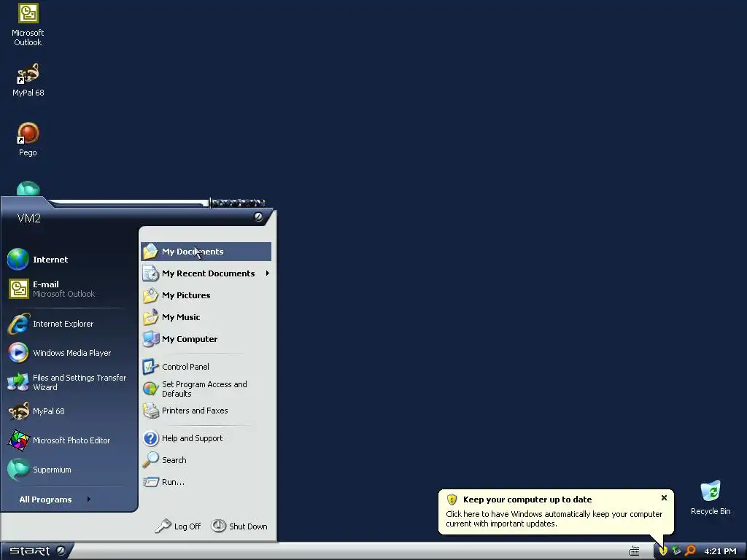
Task: Click the 4:21 PM taskbar clock
Action: (x=720, y=551)
